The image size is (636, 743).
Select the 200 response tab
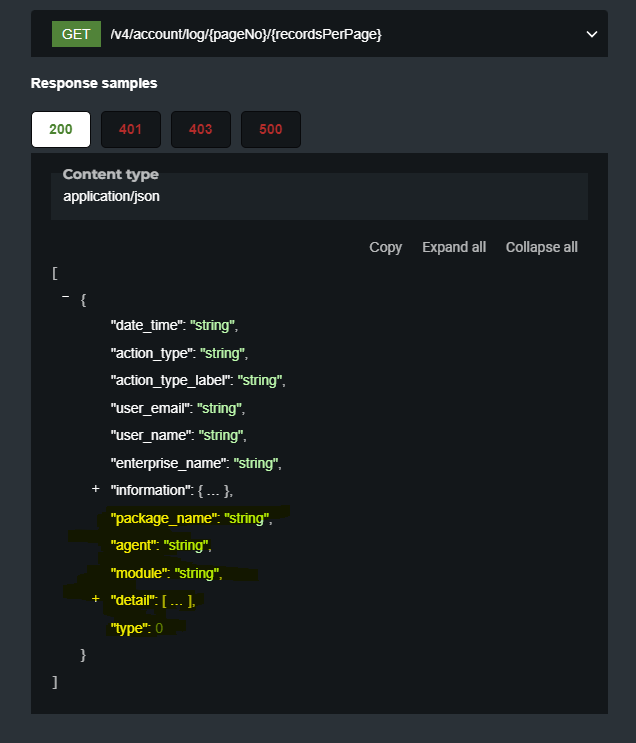61,129
